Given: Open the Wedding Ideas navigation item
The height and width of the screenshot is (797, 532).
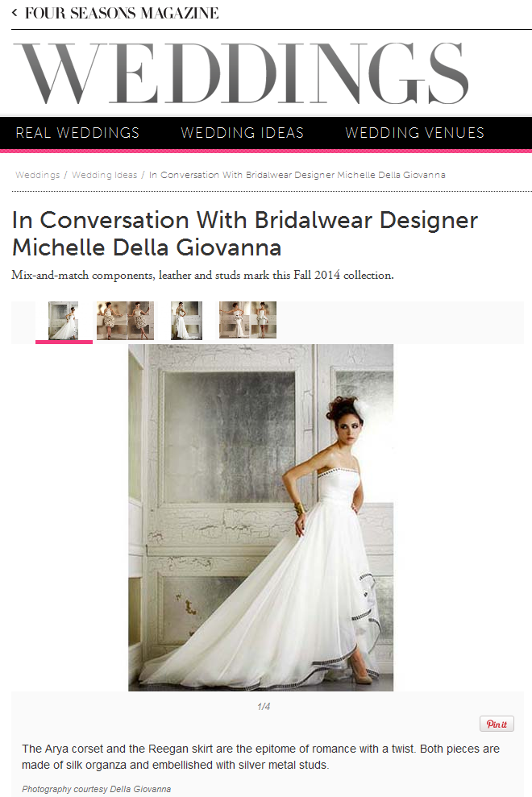Looking at the screenshot, I should [x=242, y=133].
